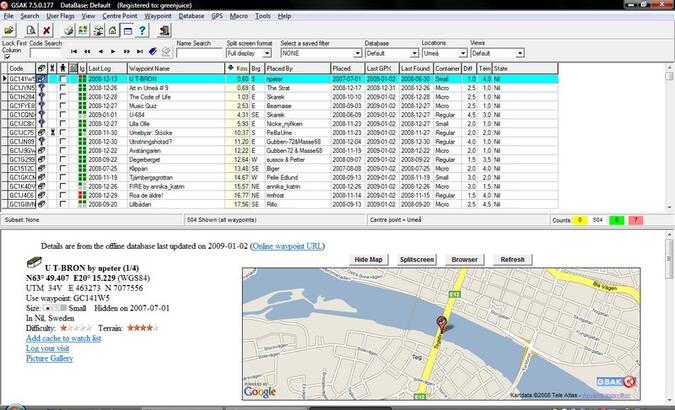Click the printer toolbar icon

[x=68, y=30]
